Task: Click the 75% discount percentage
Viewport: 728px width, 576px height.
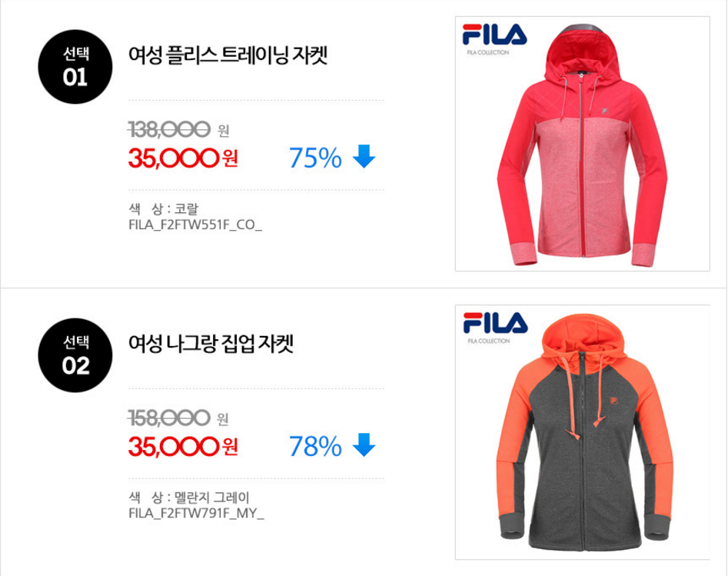Action: (315, 158)
